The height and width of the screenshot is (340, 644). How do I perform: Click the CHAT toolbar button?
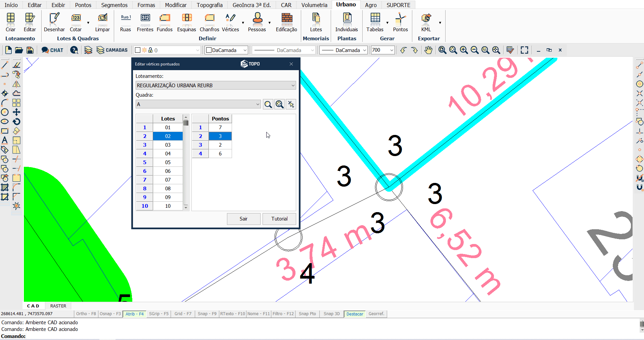coord(52,50)
